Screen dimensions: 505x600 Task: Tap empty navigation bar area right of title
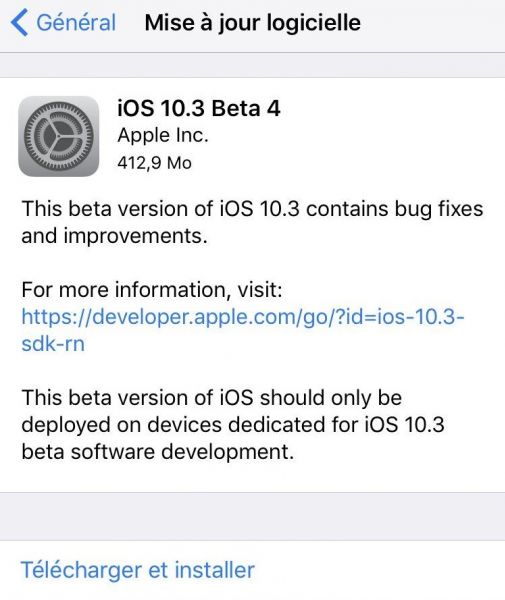point(432,23)
